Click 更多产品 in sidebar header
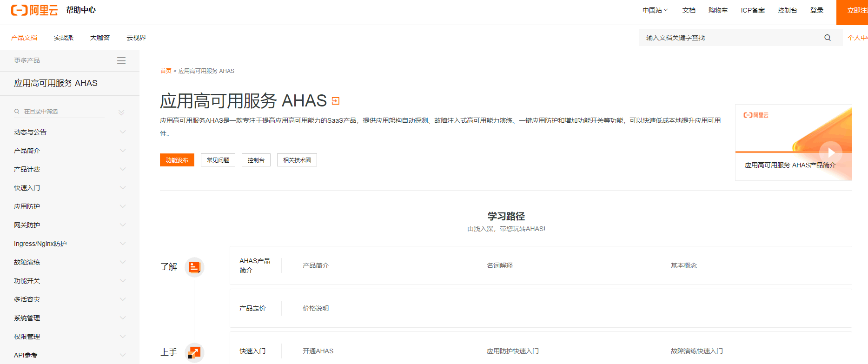 [27, 60]
